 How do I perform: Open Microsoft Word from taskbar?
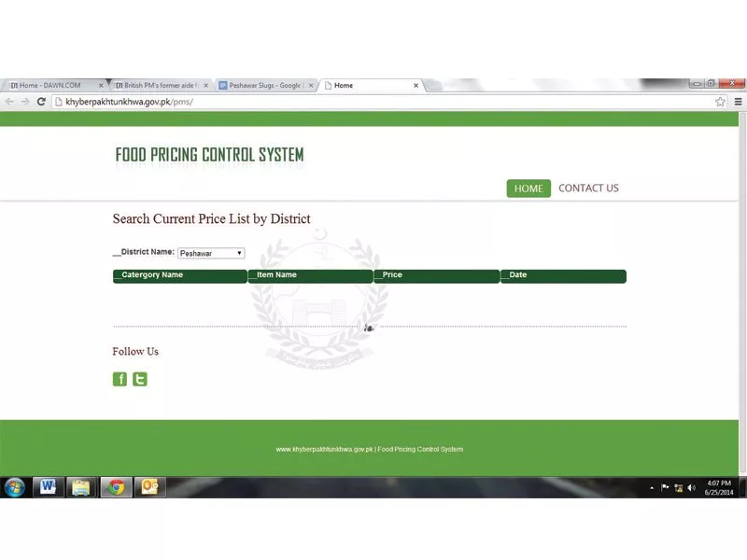[48, 487]
